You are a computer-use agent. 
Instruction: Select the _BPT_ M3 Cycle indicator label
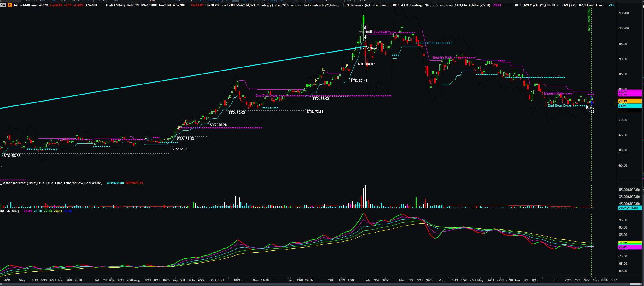pos(560,5)
